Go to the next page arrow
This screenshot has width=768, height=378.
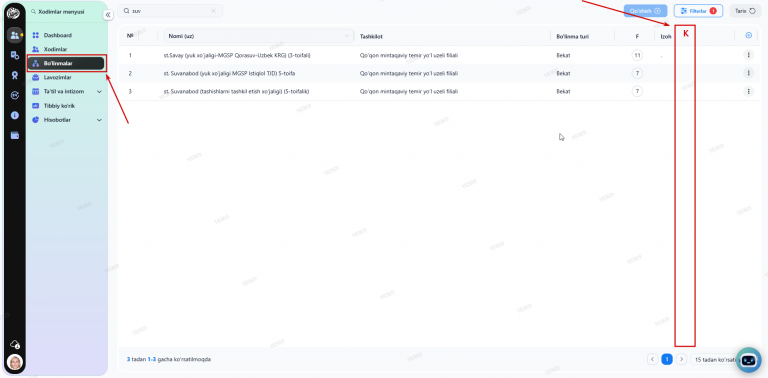click(681, 359)
